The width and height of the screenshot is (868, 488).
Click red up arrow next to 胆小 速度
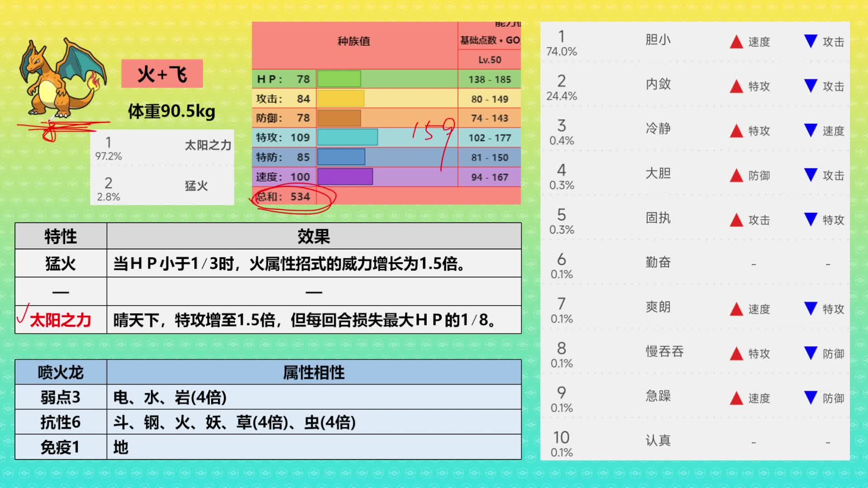736,42
